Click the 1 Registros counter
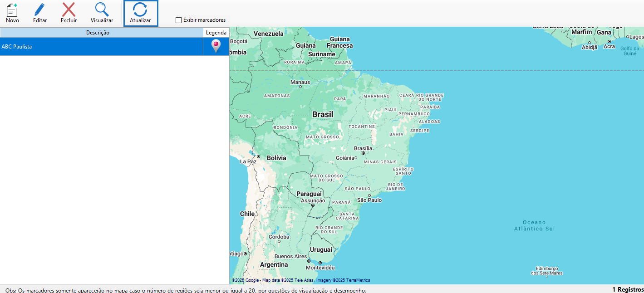The height and width of the screenshot is (293, 644). pos(628,289)
